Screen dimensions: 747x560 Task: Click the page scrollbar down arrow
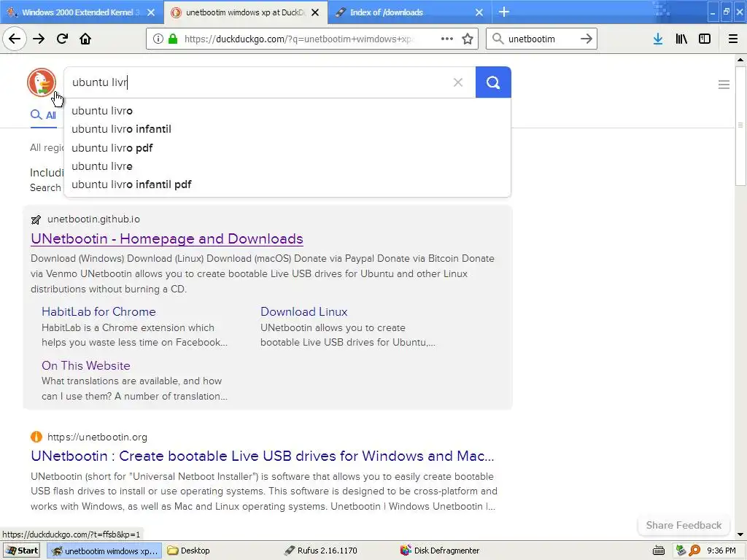(740, 534)
